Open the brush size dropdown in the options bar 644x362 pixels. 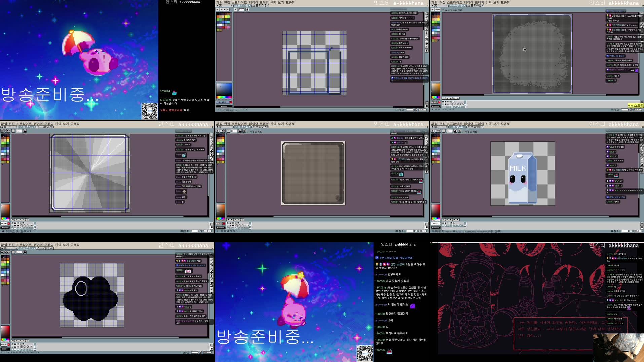click(241, 9)
